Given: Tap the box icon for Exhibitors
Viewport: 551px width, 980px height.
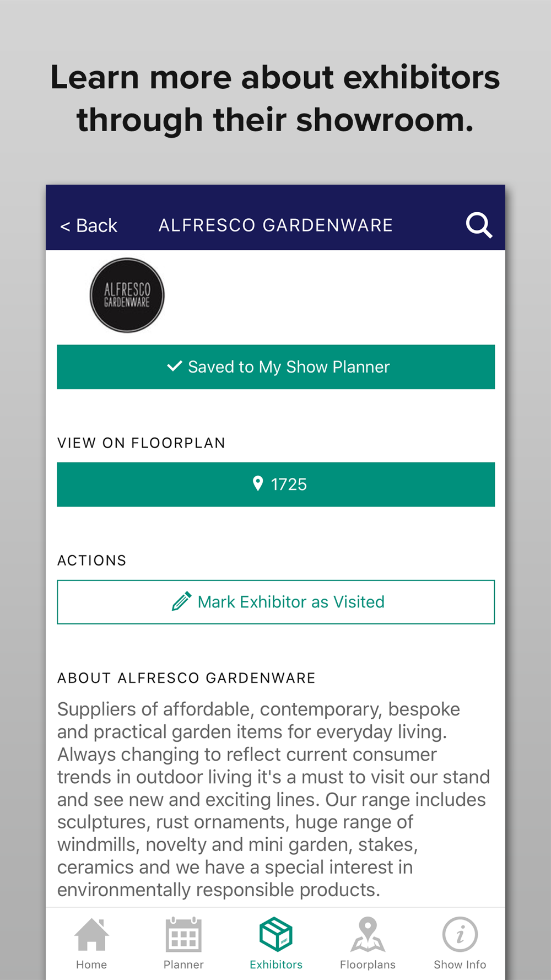Looking at the screenshot, I should coord(276,934).
